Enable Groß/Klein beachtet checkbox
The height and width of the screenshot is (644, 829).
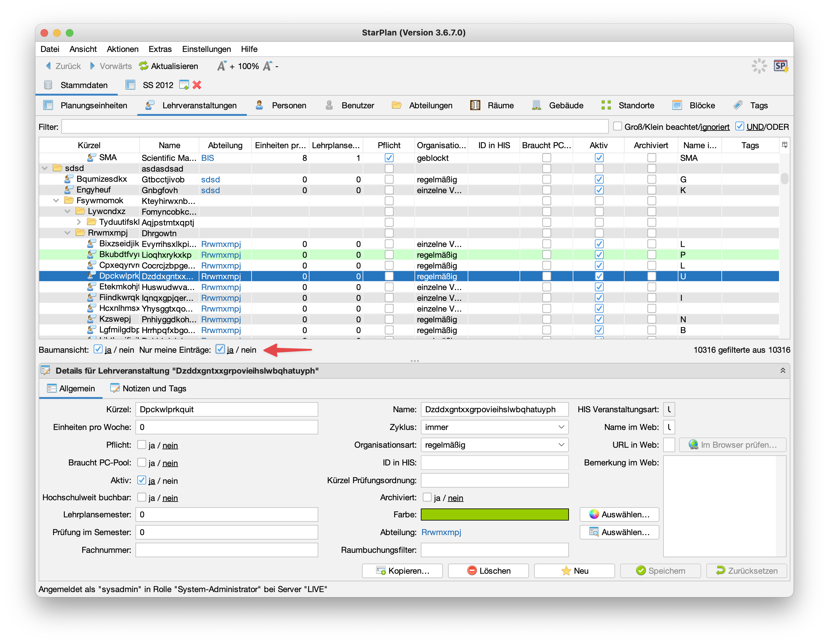coord(618,126)
